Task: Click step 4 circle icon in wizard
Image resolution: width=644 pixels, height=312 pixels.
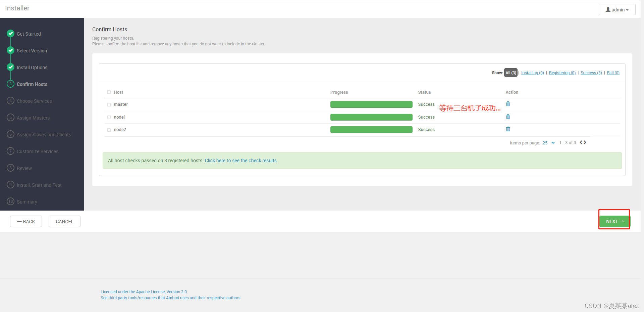Action: (10, 100)
